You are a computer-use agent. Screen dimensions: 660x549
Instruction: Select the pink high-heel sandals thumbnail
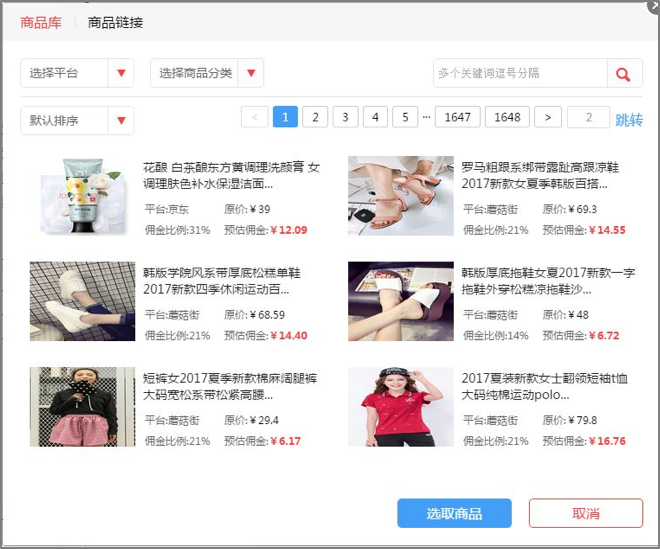coord(400,195)
